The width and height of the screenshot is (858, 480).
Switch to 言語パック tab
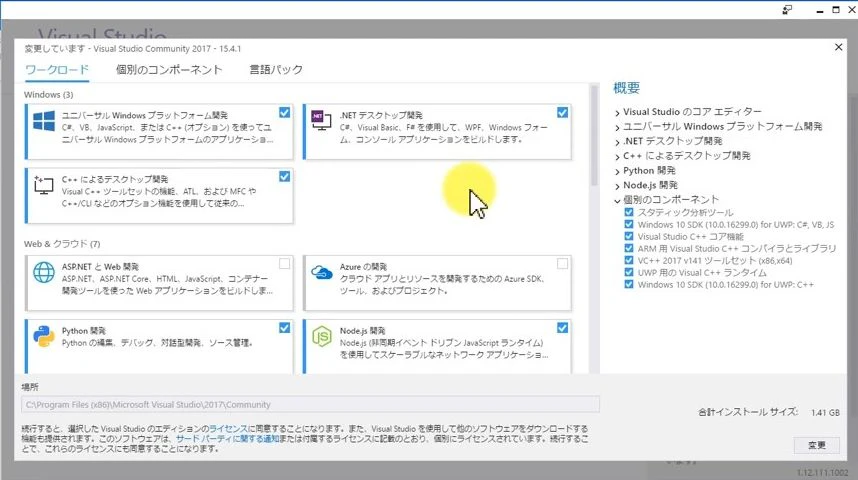[x=276, y=70]
